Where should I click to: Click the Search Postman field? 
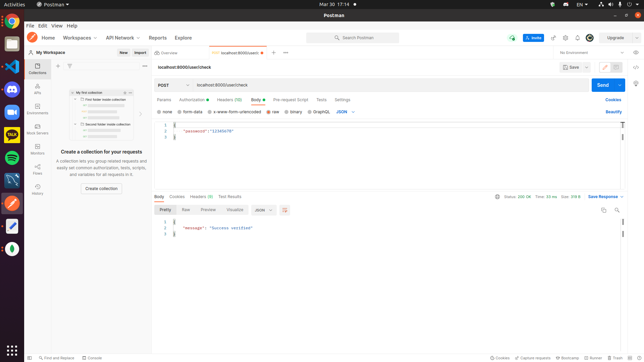click(353, 38)
